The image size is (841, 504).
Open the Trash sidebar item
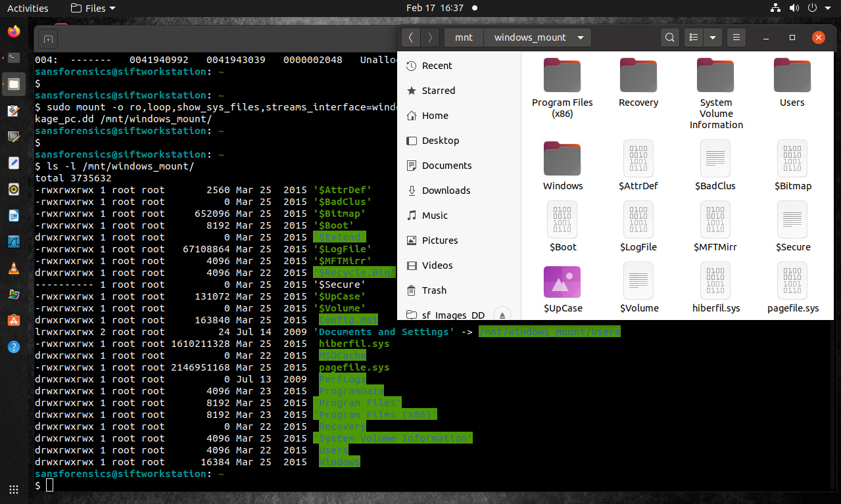[434, 290]
